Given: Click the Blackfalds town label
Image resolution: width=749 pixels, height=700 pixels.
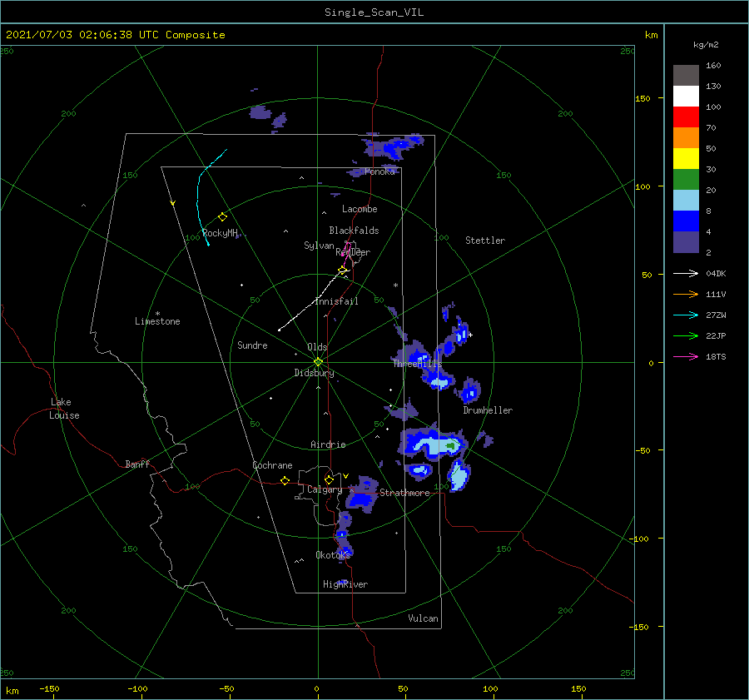Looking at the screenshot, I should 354,231.
